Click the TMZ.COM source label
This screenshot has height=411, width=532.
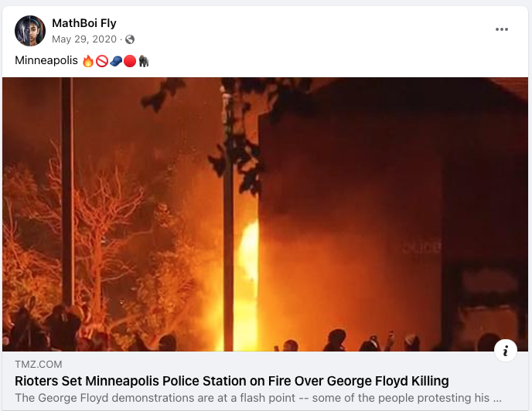(x=39, y=365)
